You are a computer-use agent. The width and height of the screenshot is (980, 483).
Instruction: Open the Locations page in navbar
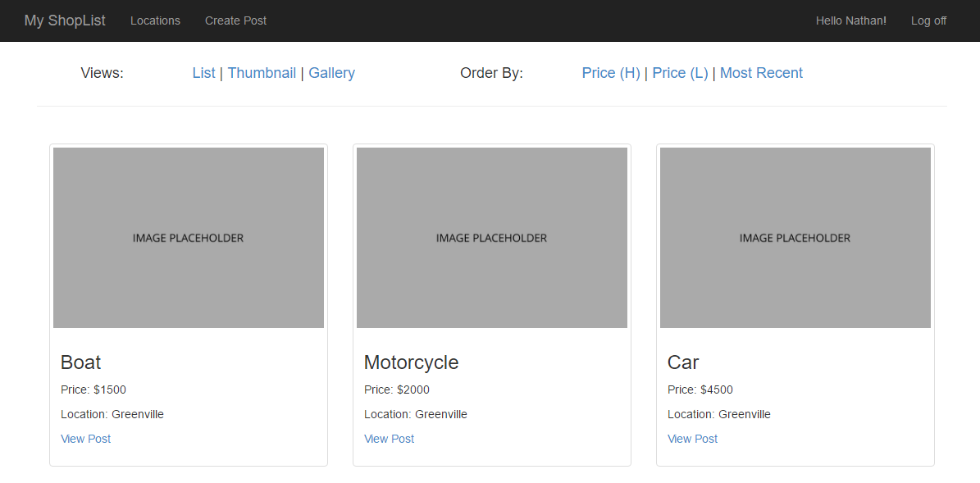[x=155, y=21]
